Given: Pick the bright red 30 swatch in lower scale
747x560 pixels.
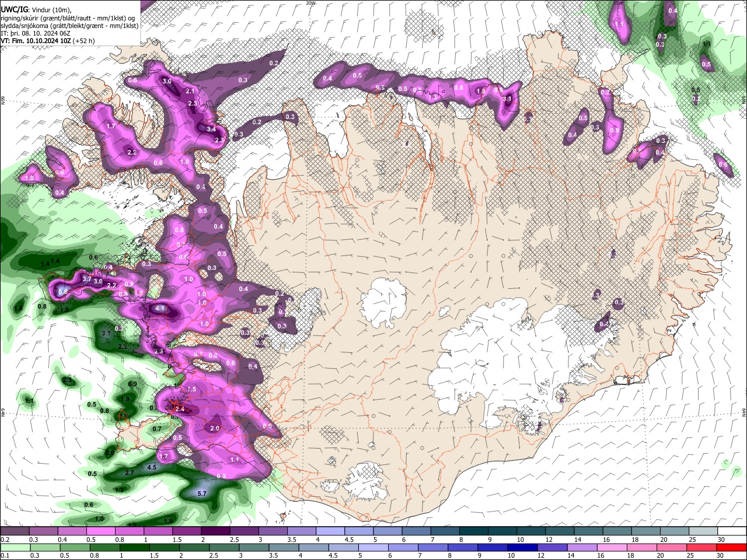Looking at the screenshot, I should click(731, 547).
